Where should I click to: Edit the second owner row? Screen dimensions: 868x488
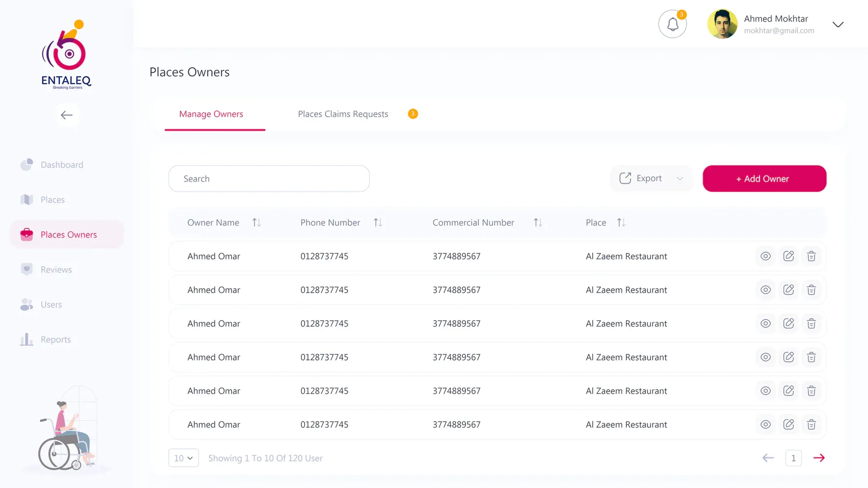tap(788, 290)
